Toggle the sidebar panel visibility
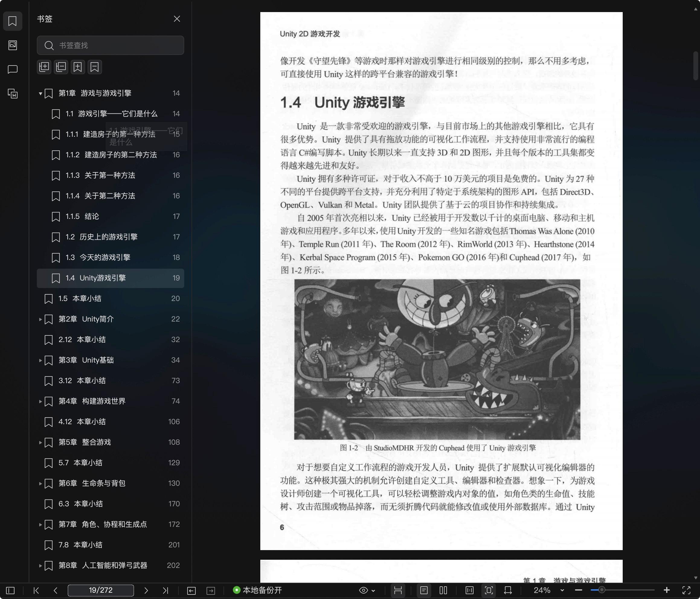 click(11, 590)
